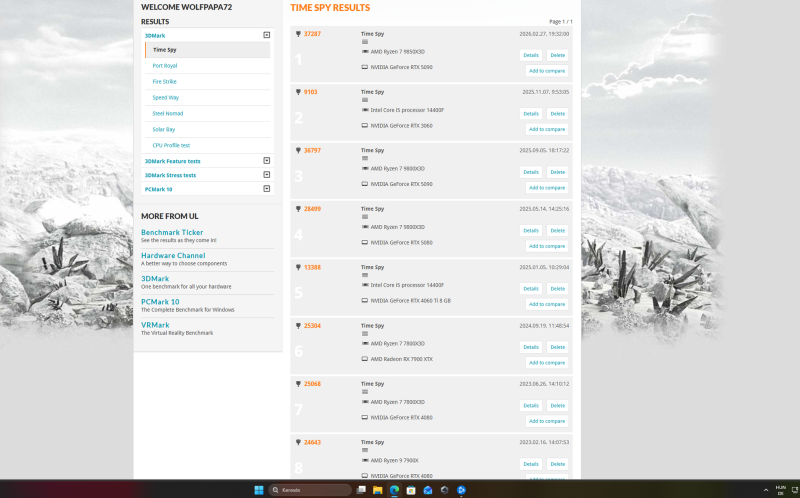The height and width of the screenshot is (498, 800).
Task: Open the Benchmark Ticker link
Action: click(172, 232)
